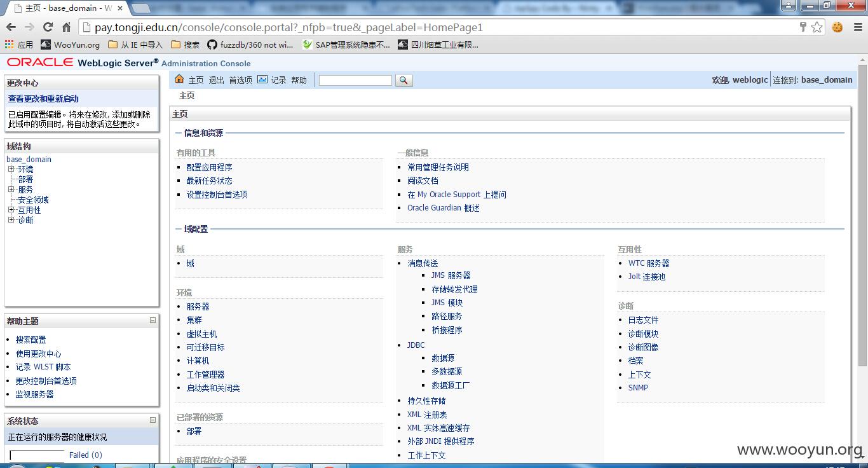Click the browser back arrow

point(10,27)
